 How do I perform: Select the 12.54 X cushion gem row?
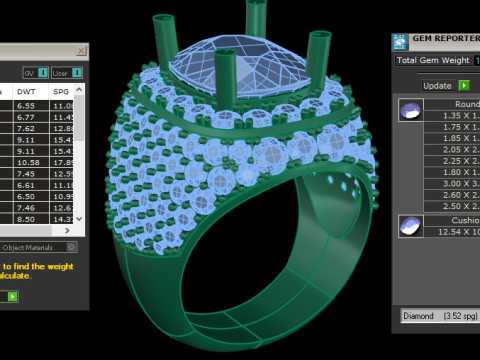pos(452,232)
